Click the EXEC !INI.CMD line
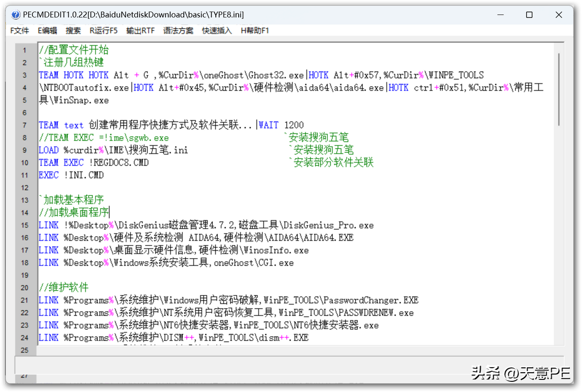Image resolution: width=582 pixels, height=392 pixels. point(71,175)
